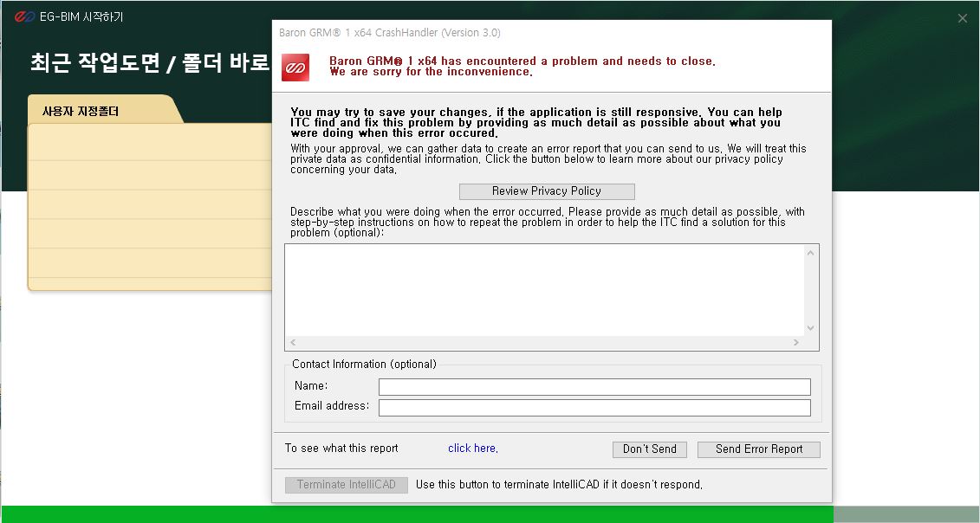Open the 'click here' report link
980x523 pixels.
pyautogui.click(x=472, y=448)
